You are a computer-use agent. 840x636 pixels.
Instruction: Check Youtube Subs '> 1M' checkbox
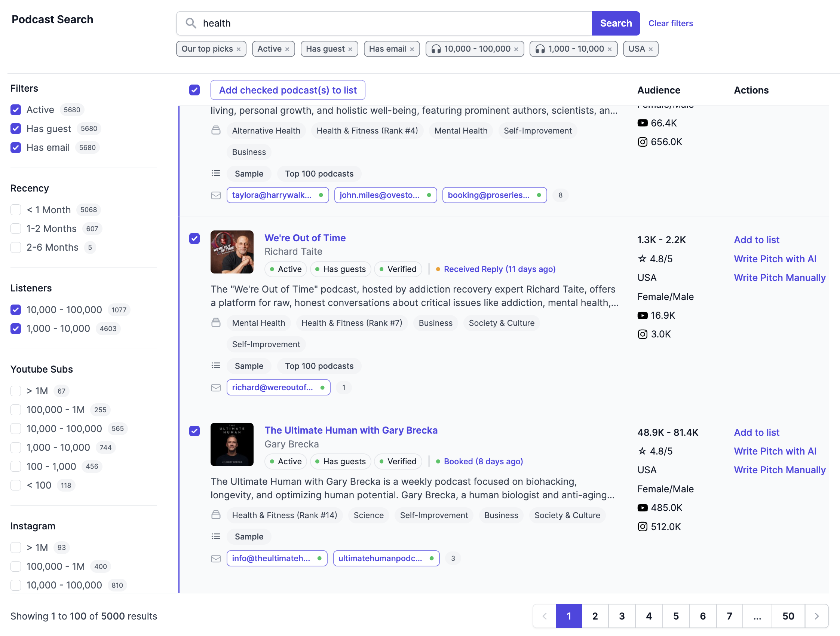tap(16, 391)
